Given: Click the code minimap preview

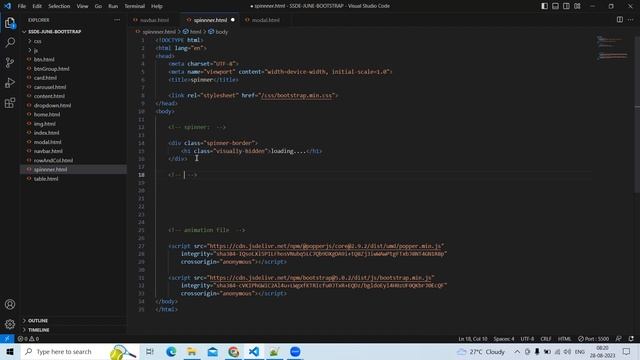Looking at the screenshot, I should (x=612, y=48).
